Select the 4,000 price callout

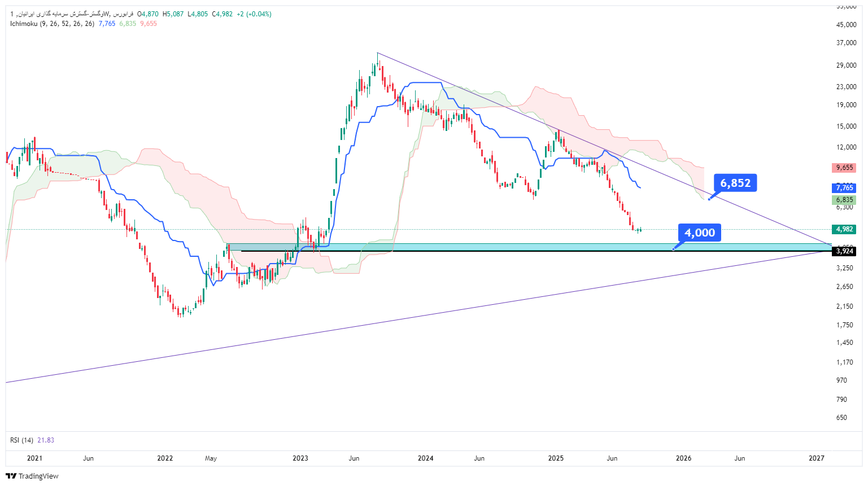point(700,233)
